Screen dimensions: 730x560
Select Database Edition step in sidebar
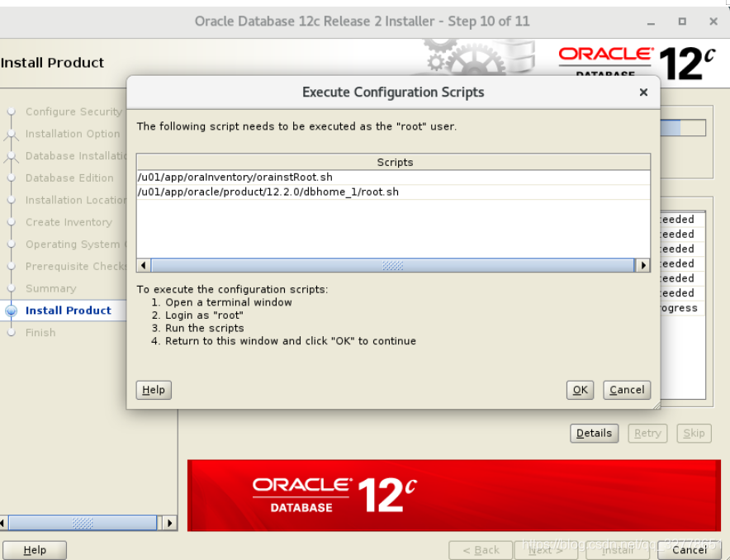pyautogui.click(x=69, y=178)
